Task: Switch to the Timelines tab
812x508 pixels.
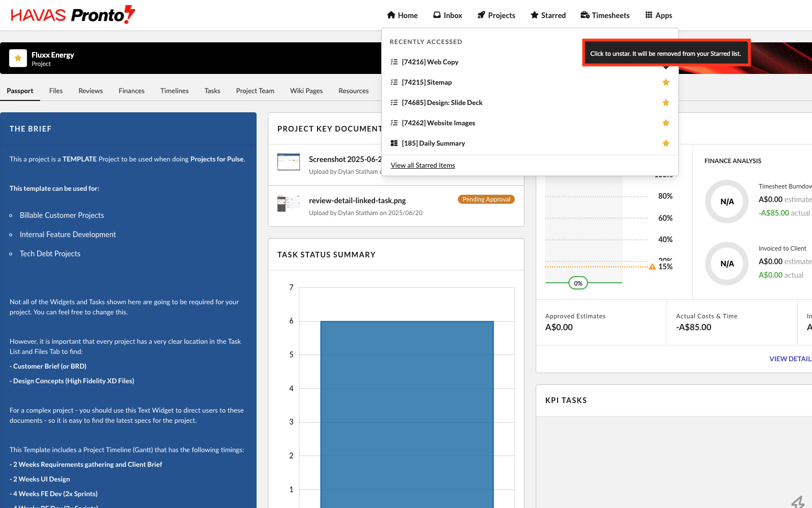Action: [x=174, y=91]
